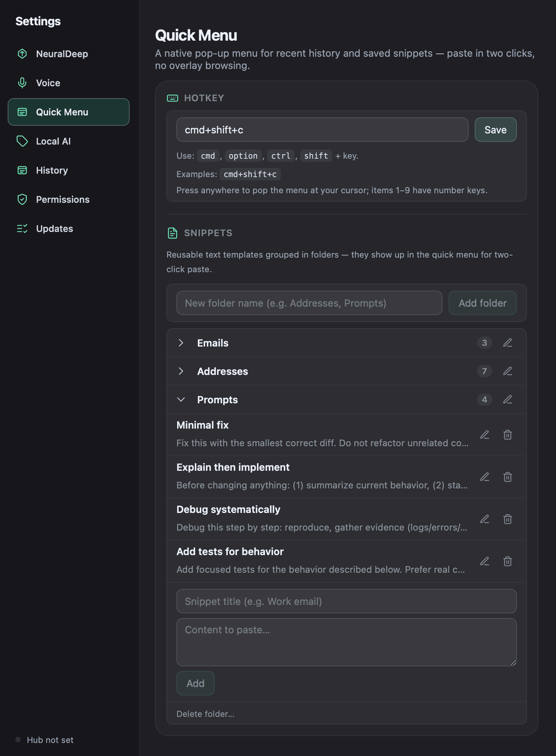Edit Explain then implement snippet
The width and height of the screenshot is (556, 756).
[x=485, y=477]
